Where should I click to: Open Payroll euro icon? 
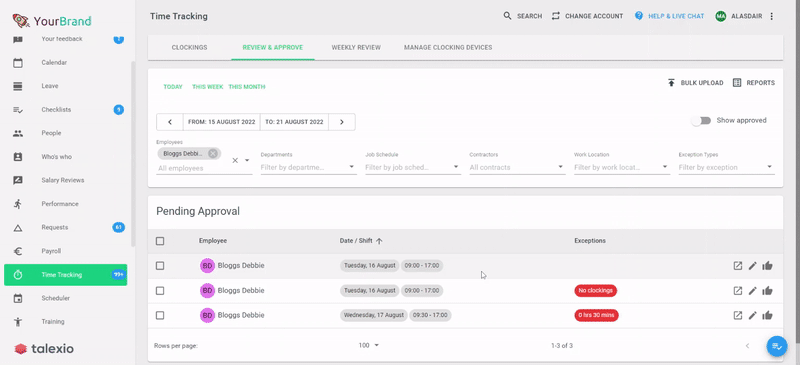tap(18, 251)
